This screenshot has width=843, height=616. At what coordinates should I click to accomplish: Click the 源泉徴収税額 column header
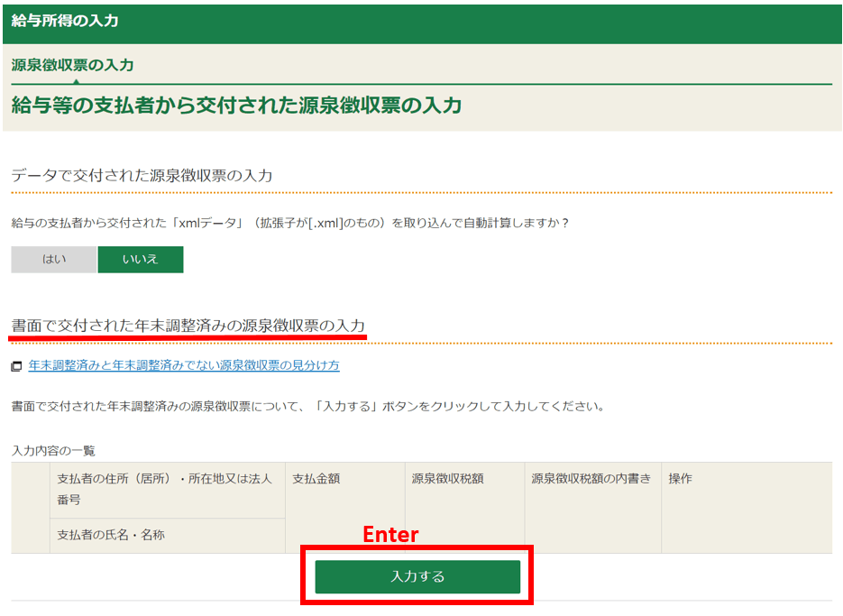click(x=464, y=508)
